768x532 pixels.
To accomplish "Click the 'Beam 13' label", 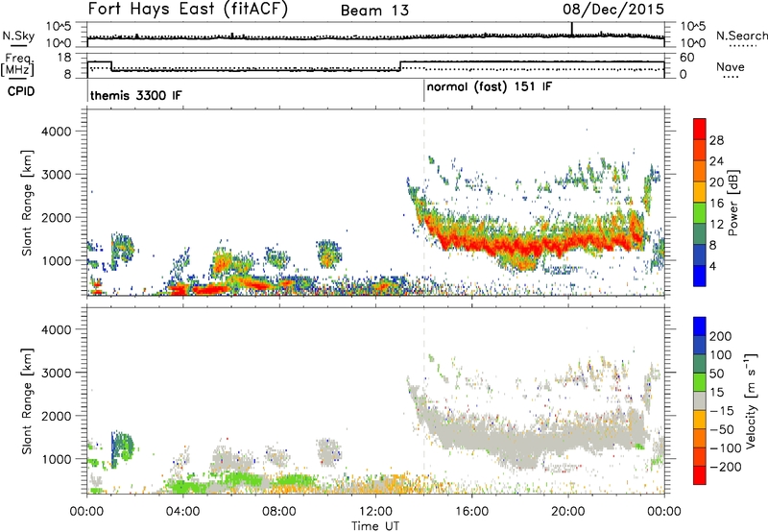I will 374,11.
